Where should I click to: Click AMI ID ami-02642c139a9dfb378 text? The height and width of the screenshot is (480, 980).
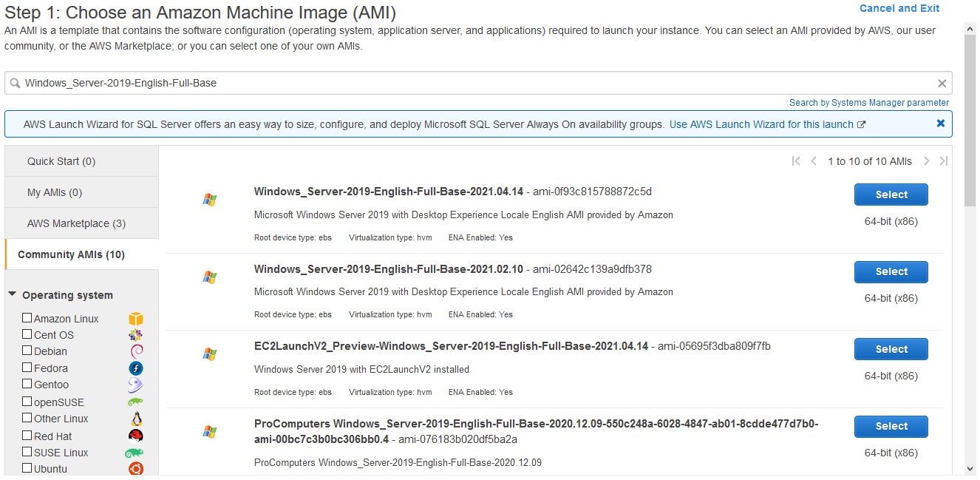(x=593, y=269)
